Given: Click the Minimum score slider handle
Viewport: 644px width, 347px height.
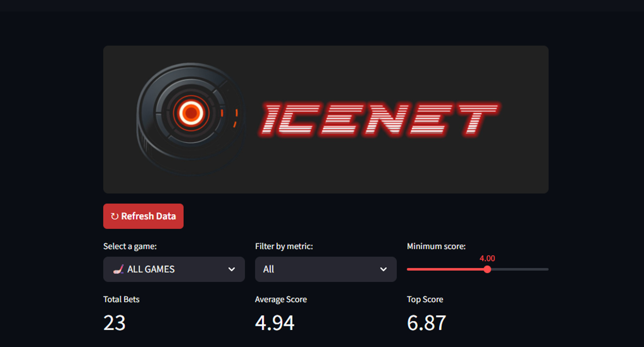Looking at the screenshot, I should point(487,269).
